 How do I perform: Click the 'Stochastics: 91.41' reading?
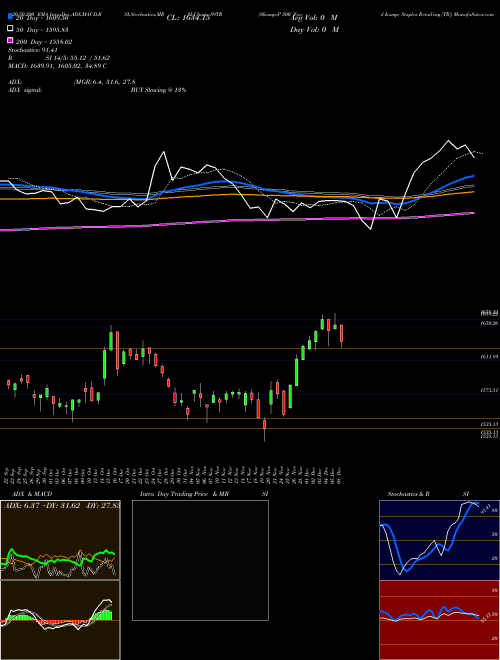32,50
